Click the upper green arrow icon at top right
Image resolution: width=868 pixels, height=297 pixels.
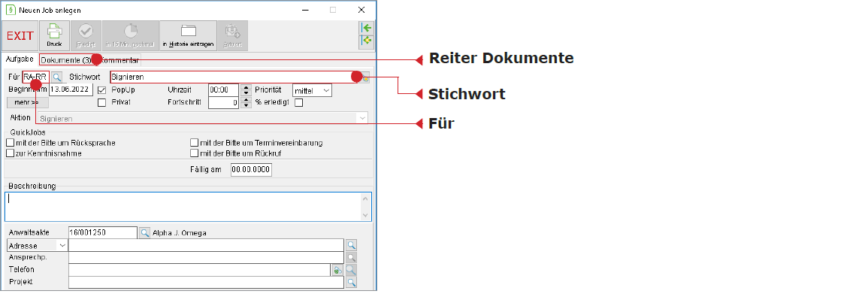[x=366, y=28]
